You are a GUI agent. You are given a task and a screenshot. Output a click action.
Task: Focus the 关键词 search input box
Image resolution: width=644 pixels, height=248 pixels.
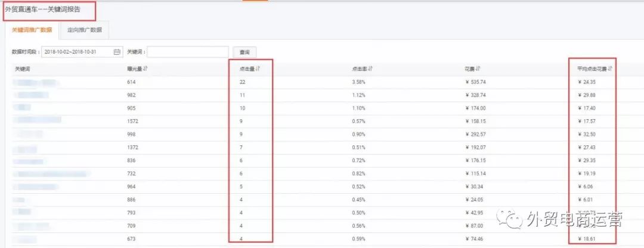coord(188,52)
